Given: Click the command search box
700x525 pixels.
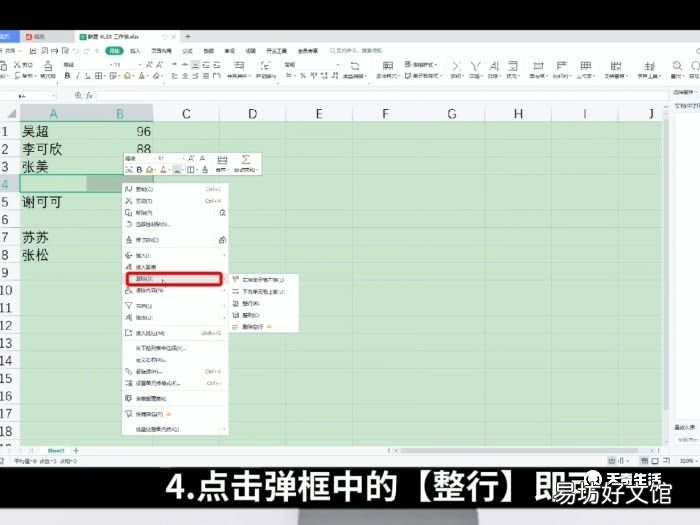Looking at the screenshot, I should (x=356, y=51).
